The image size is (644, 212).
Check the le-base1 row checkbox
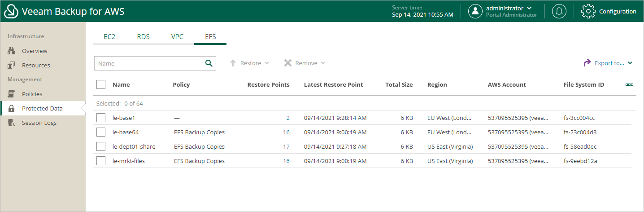coord(101,118)
